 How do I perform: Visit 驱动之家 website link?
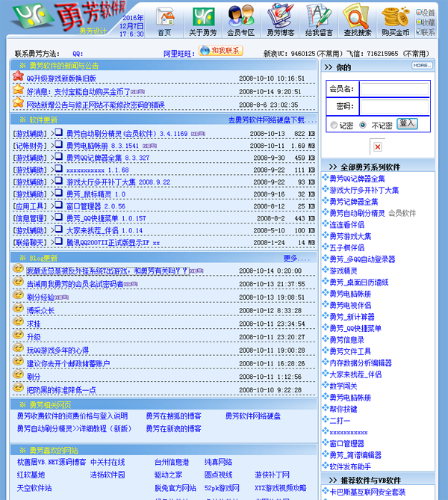point(168,475)
